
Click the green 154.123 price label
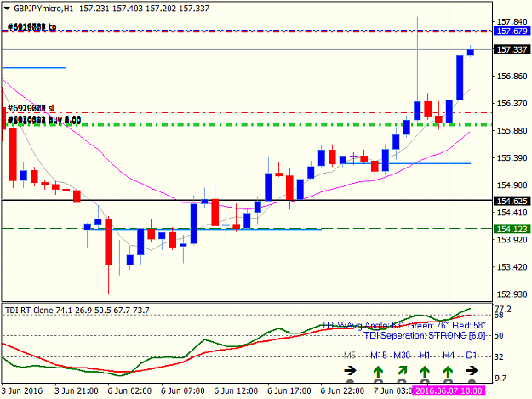tap(512, 229)
